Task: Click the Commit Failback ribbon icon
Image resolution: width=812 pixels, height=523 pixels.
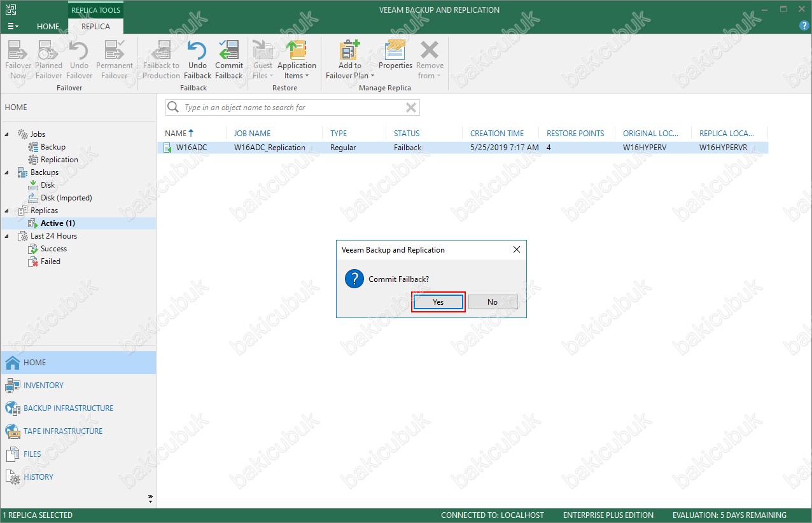Action: [x=228, y=59]
